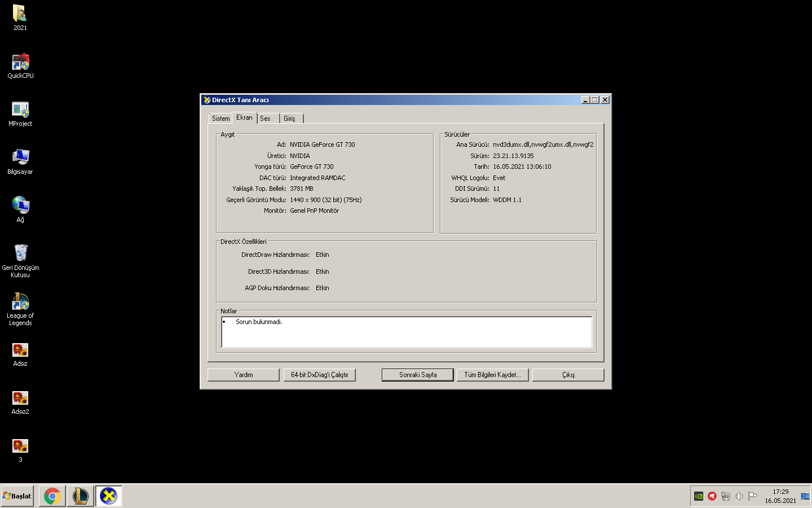Screen dimensions: 812x508
Task: Click the DirectDraw Hızlandırması Etkin value
Action: click(323, 255)
